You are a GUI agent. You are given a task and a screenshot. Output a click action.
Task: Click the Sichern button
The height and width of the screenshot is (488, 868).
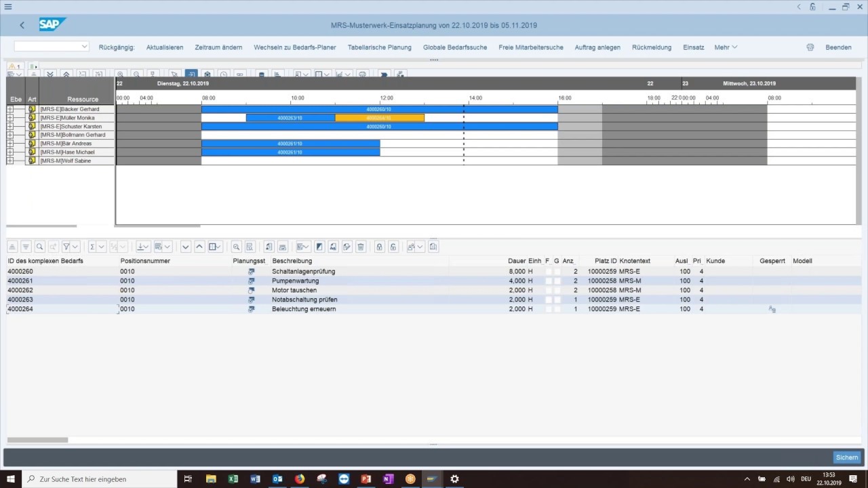(847, 457)
